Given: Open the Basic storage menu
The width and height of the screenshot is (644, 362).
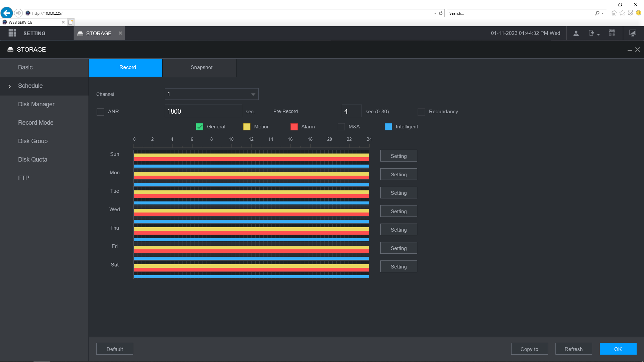Looking at the screenshot, I should pos(44,67).
